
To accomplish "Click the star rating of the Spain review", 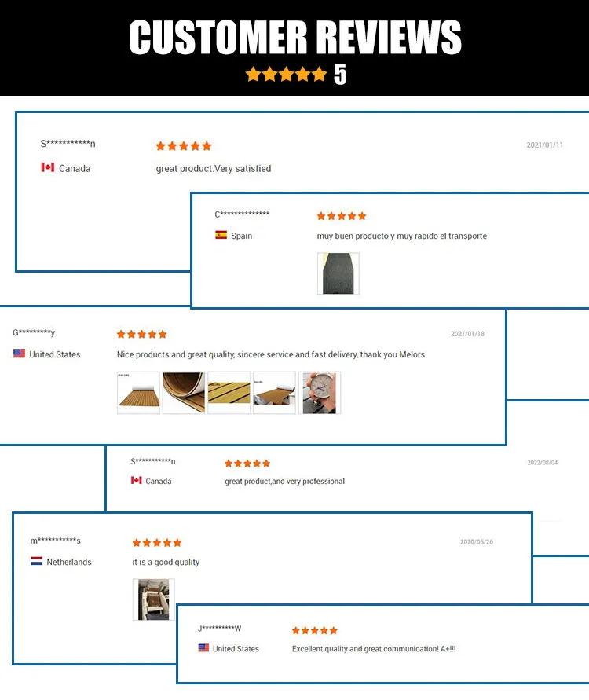I will click(x=342, y=217).
